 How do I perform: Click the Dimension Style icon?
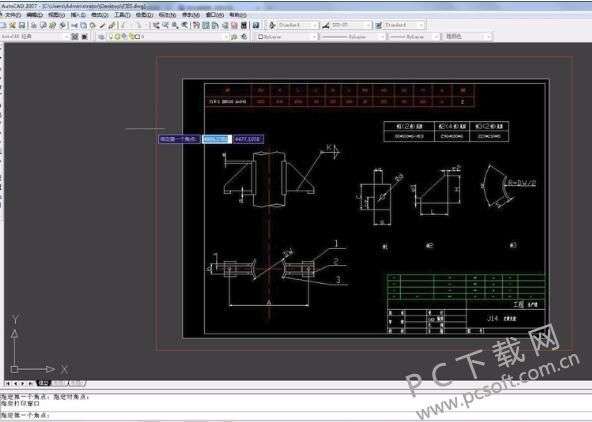(x=325, y=25)
